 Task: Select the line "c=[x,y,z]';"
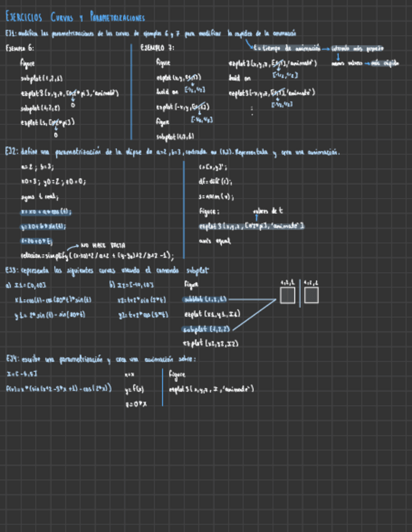pos(213,167)
